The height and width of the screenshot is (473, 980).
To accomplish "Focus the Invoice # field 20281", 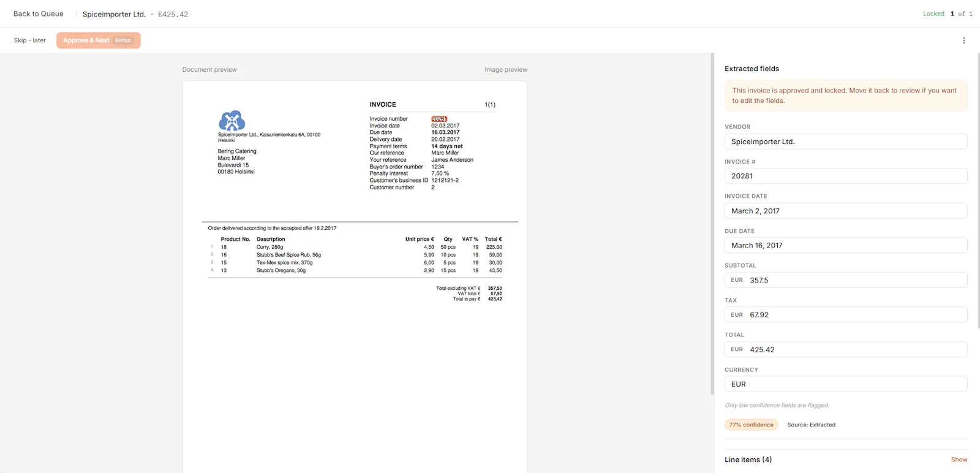I will click(846, 176).
